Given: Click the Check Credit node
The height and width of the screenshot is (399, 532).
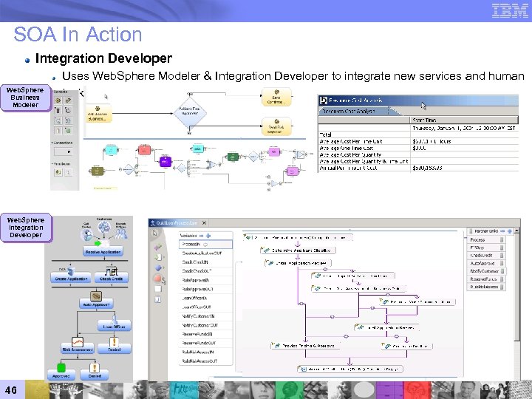Looking at the screenshot, I should [112, 279].
